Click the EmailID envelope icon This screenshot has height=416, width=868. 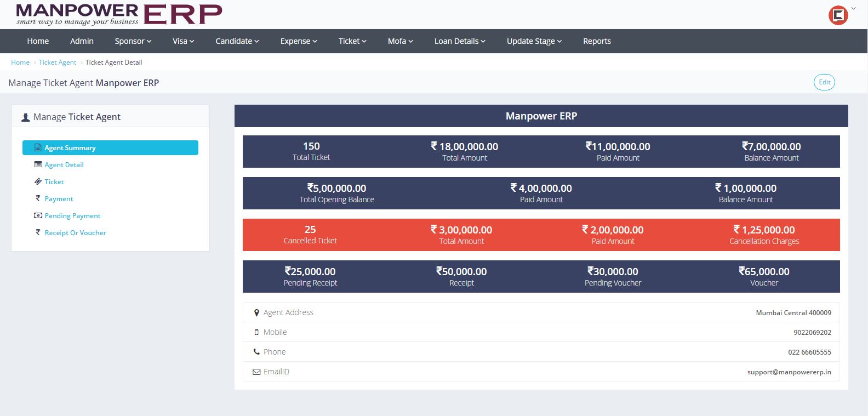pyautogui.click(x=256, y=372)
